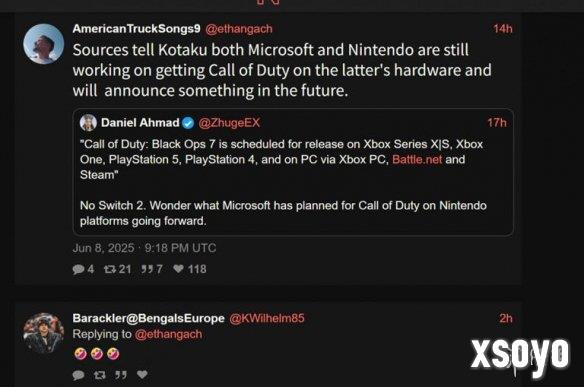Screen dimensions: 584x387
Task: Click quote icon showing 7
Action: tap(147, 269)
